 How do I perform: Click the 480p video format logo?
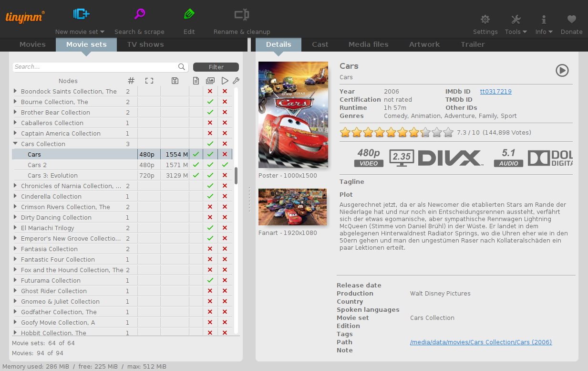pos(369,158)
